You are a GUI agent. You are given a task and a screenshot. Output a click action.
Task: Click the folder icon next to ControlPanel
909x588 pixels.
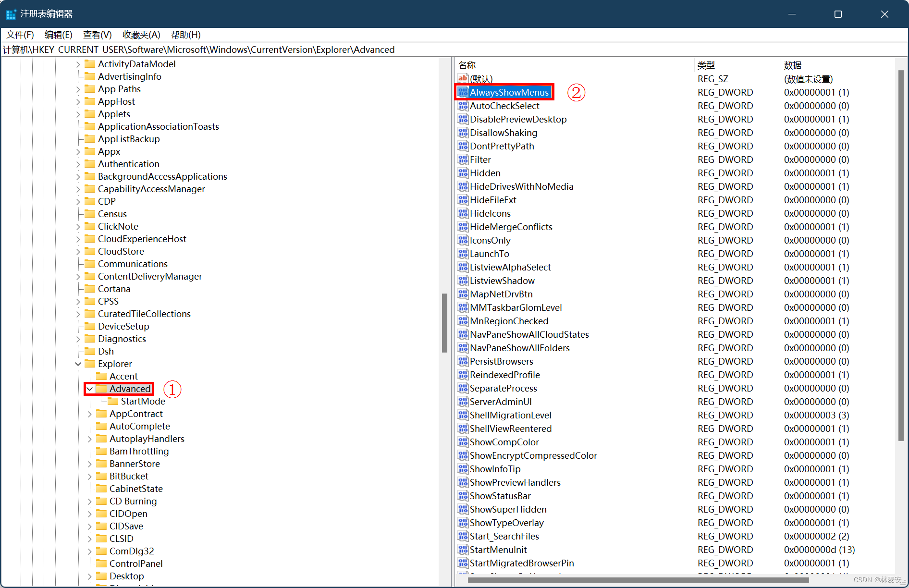pyautogui.click(x=101, y=563)
